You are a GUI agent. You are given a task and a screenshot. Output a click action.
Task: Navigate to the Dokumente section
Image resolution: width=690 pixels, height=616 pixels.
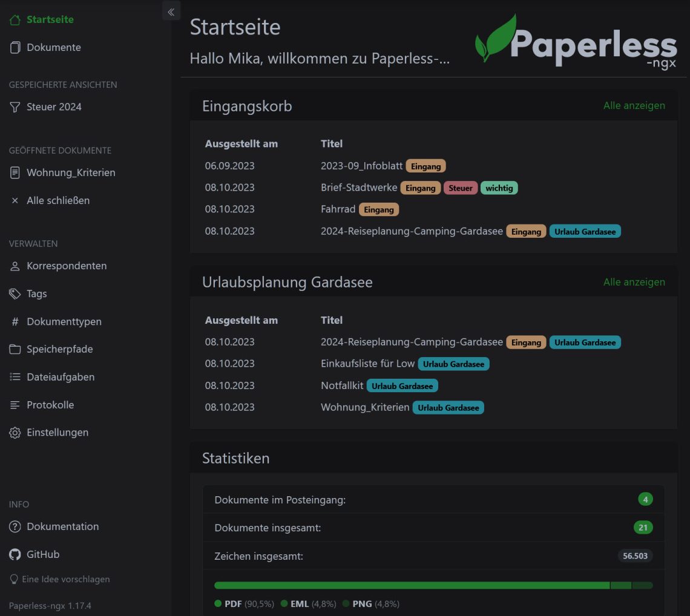click(52, 47)
